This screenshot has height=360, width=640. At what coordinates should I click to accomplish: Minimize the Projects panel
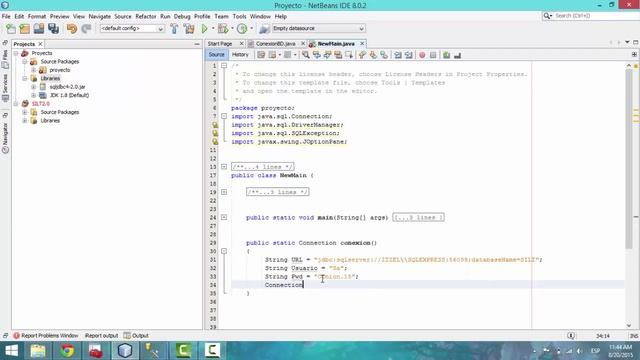click(197, 44)
